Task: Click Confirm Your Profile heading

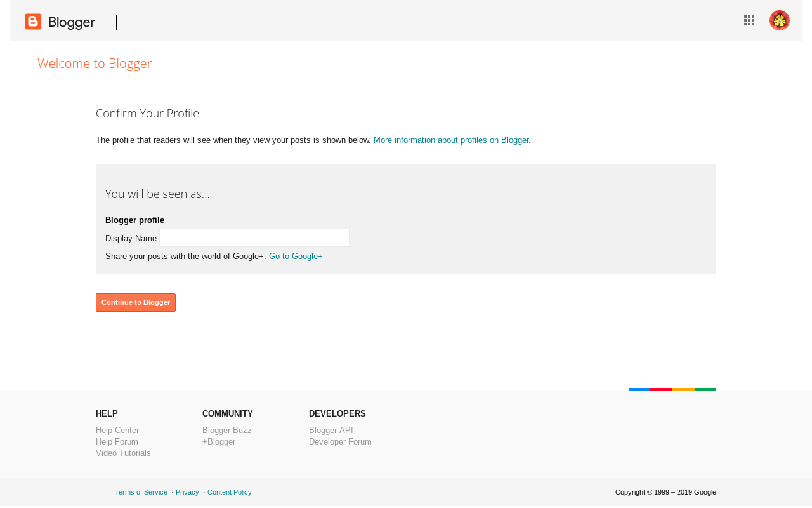Action: 147,114
